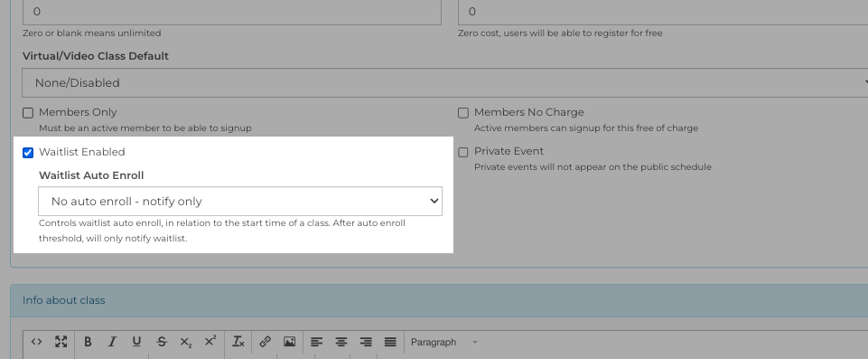Apply italic formatting in editor

point(112,342)
